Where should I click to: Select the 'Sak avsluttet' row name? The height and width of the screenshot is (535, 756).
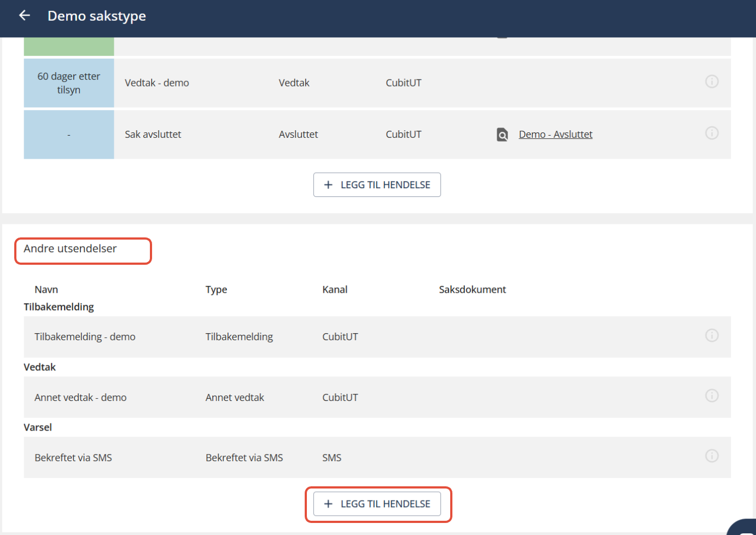click(x=153, y=135)
